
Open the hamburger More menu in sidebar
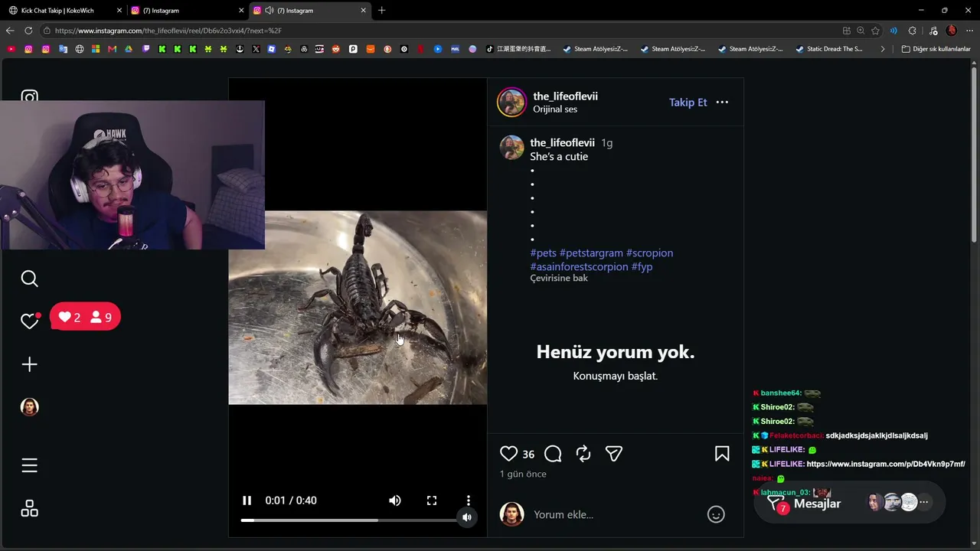pos(29,465)
